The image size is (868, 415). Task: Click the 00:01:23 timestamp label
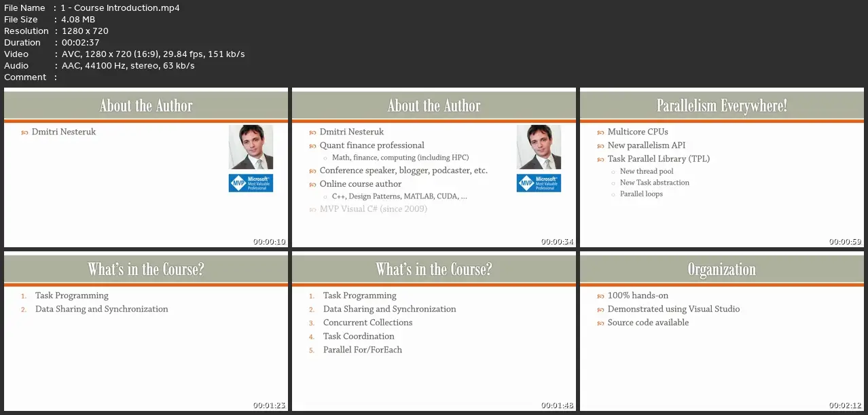[x=270, y=405]
